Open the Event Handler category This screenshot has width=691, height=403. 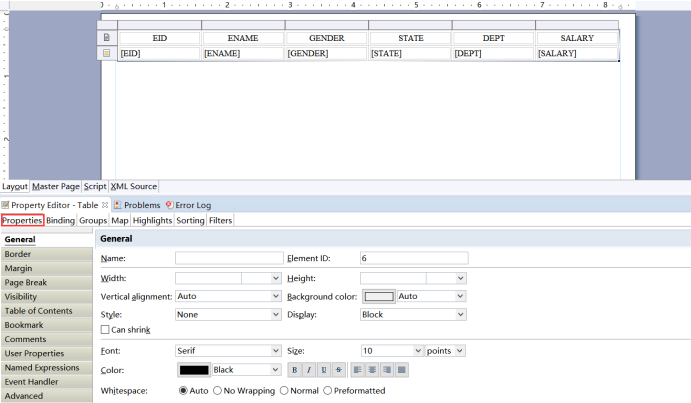pos(47,382)
